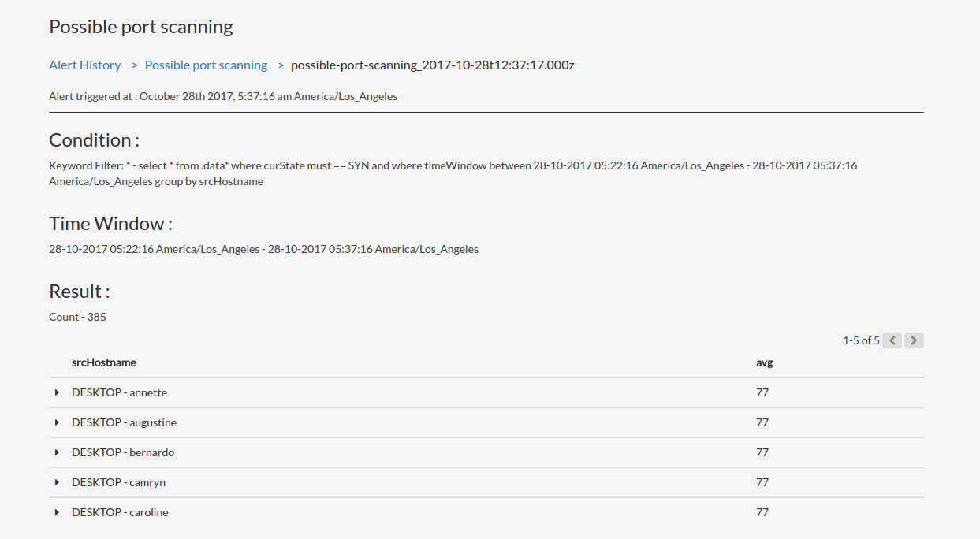Expand the DESKTOP - augustine row
This screenshot has width=980, height=539.
[x=56, y=422]
